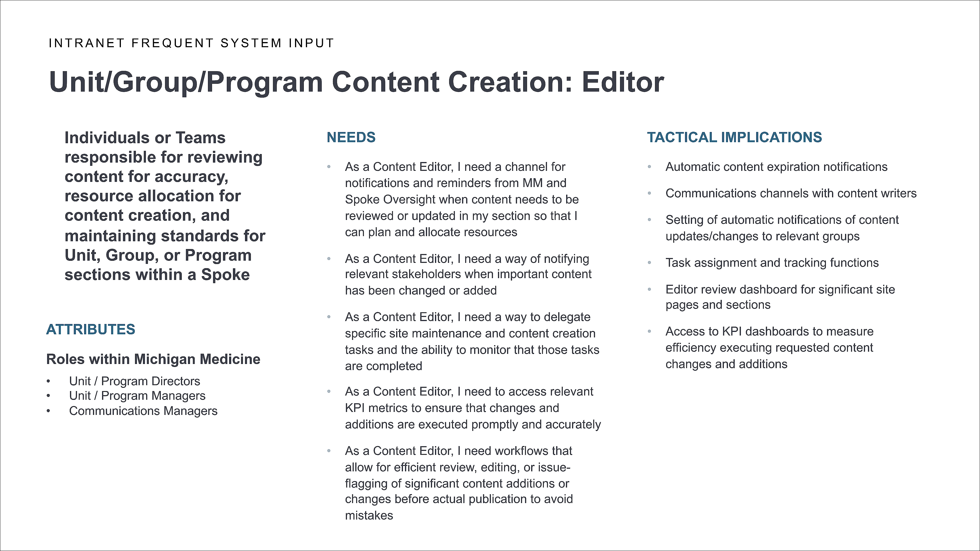Viewport: 980px width, 551px height.
Task: Select 'Editor review dashboard' bullet text
Action: pyautogui.click(x=780, y=297)
